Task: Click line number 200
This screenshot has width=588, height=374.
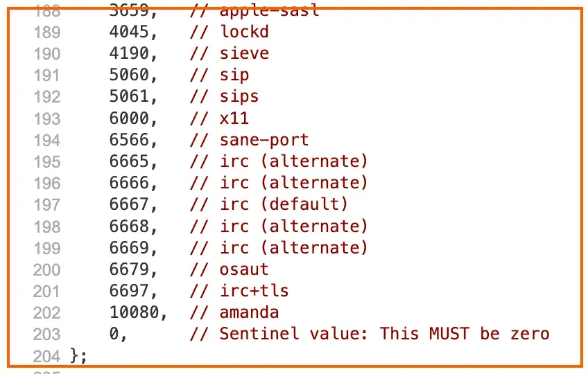Action: [47, 270]
